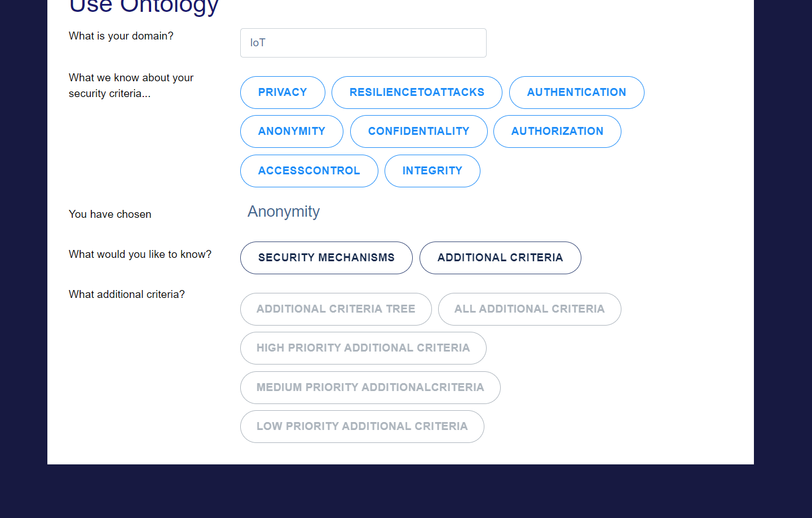812x518 pixels.
Task: Select the AUTHORIZATION criterion
Action: click(x=557, y=131)
